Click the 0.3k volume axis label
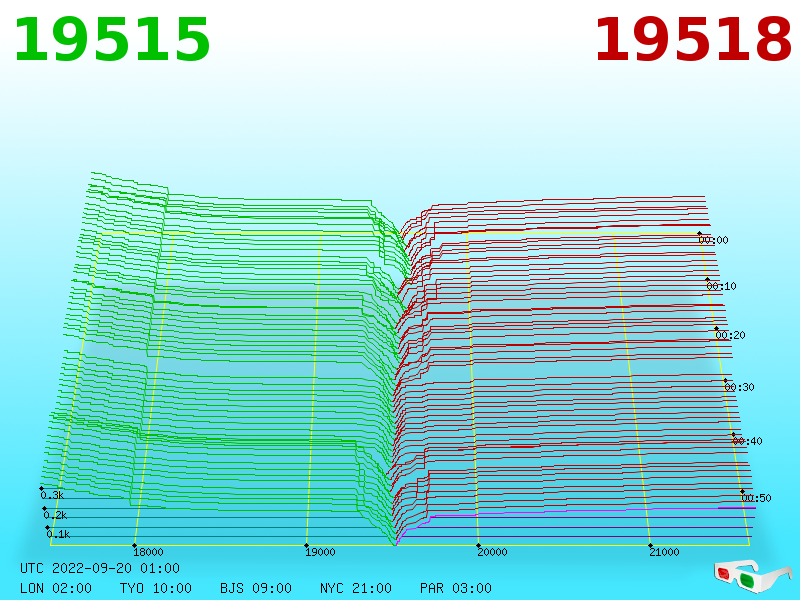Viewport: 800px width, 600px height. [52, 495]
